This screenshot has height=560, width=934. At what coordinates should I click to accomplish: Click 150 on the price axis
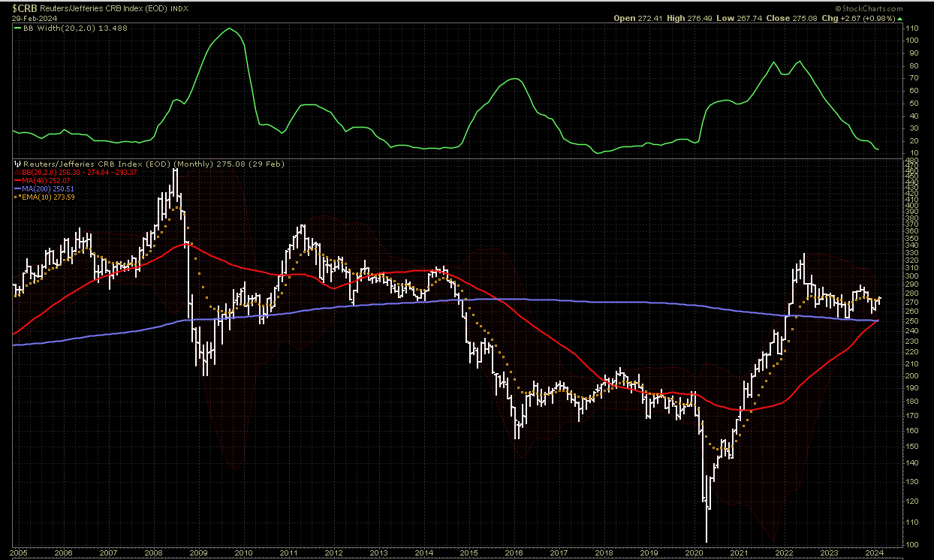tap(911, 446)
